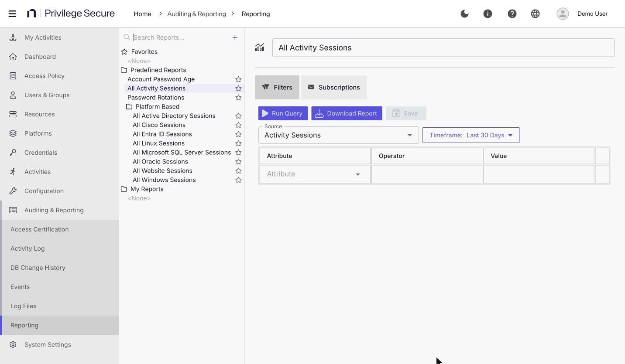Open Activity Log submenu item
The height and width of the screenshot is (364, 625).
point(59,248)
